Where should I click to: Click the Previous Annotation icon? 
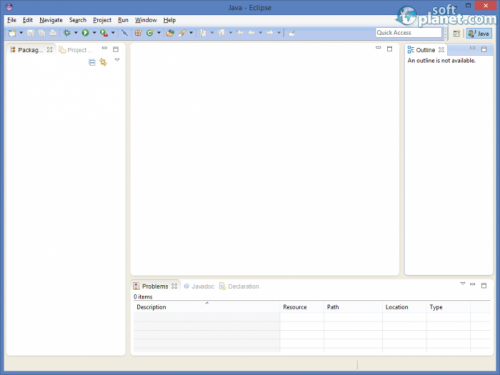(x=221, y=33)
